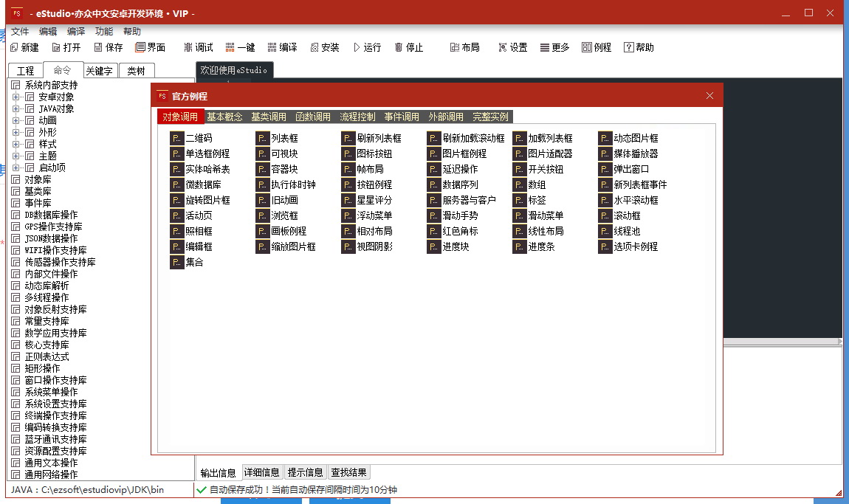Screen dimensions: 849x504
Task: Expand the 启动项 tree node
Action: coord(16,168)
